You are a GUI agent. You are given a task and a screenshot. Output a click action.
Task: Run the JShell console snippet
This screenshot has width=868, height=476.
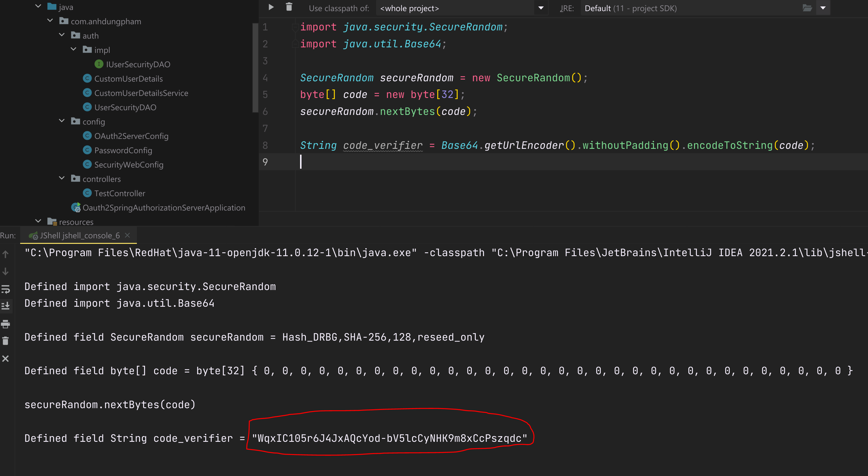click(x=271, y=7)
